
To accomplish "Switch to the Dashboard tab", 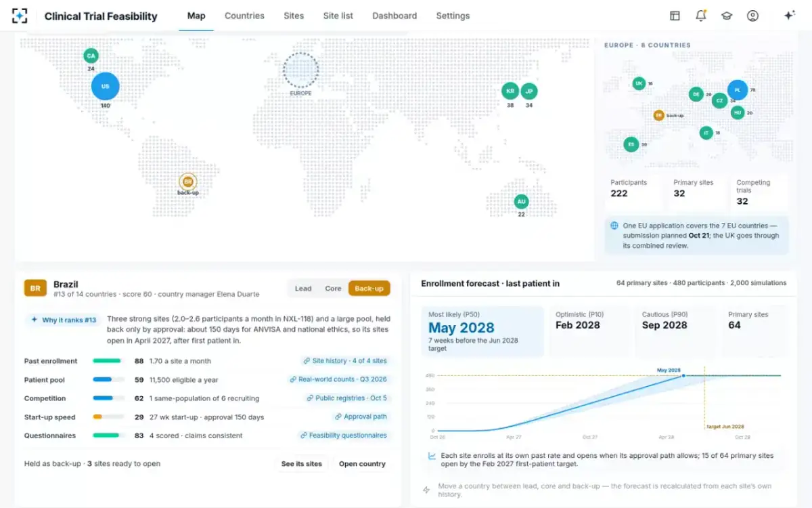I will (x=394, y=16).
